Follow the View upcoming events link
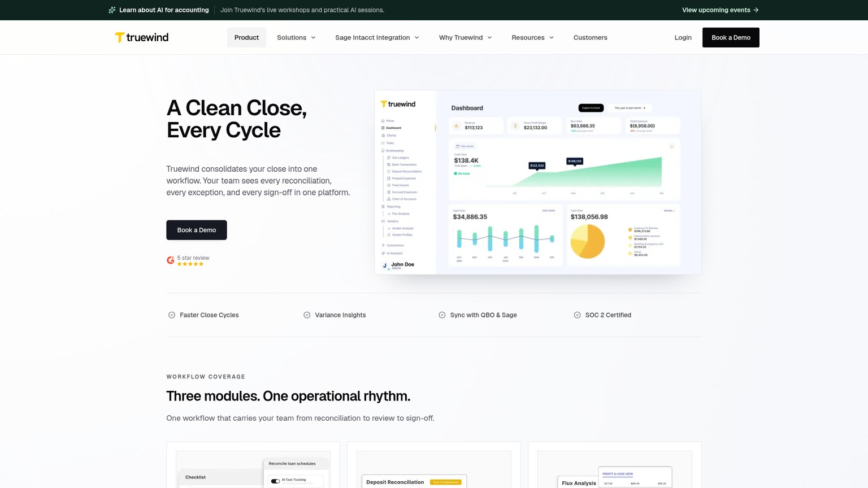This screenshot has width=868, height=488. [720, 10]
